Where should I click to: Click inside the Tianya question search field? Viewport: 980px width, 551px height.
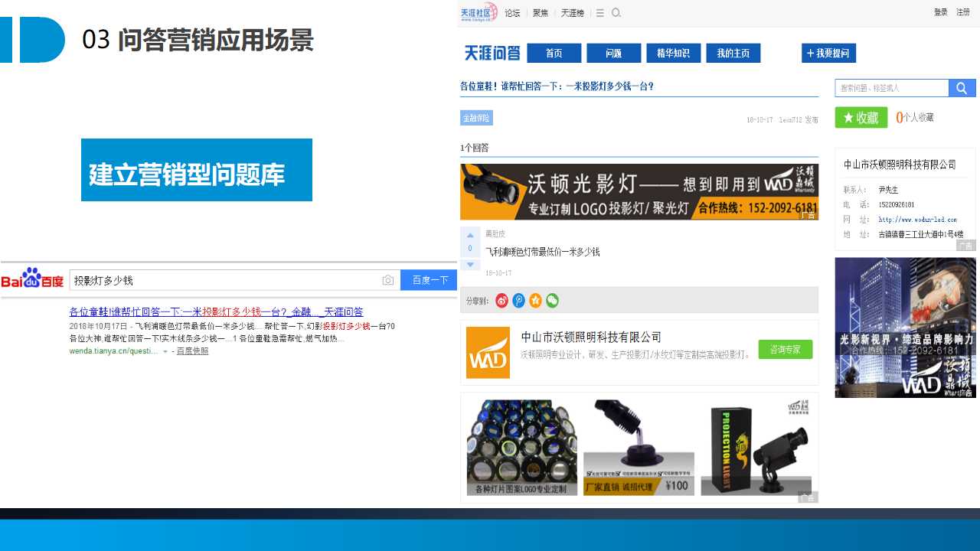pos(892,88)
